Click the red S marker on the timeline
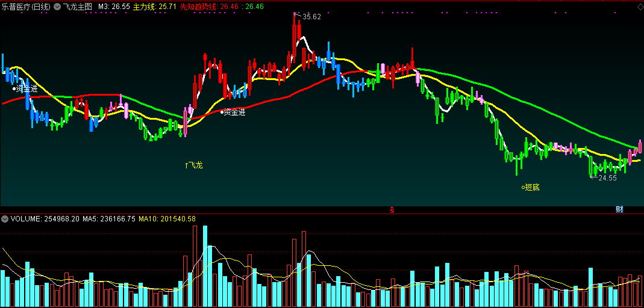This screenshot has width=644, height=308. click(392, 209)
